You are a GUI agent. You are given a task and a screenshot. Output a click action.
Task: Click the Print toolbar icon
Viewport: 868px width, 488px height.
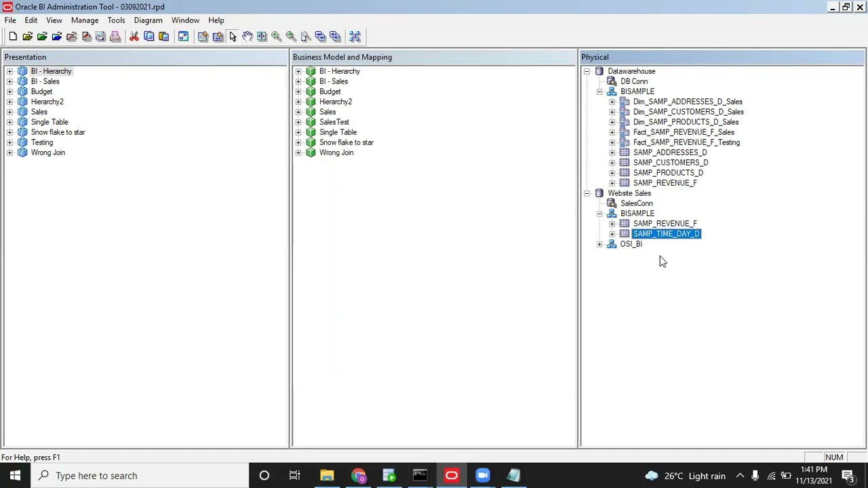tap(115, 37)
